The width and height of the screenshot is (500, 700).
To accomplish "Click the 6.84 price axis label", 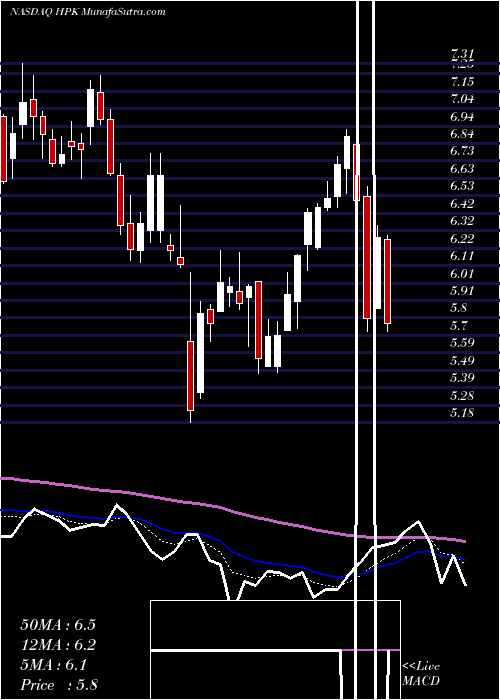I will [x=462, y=134].
